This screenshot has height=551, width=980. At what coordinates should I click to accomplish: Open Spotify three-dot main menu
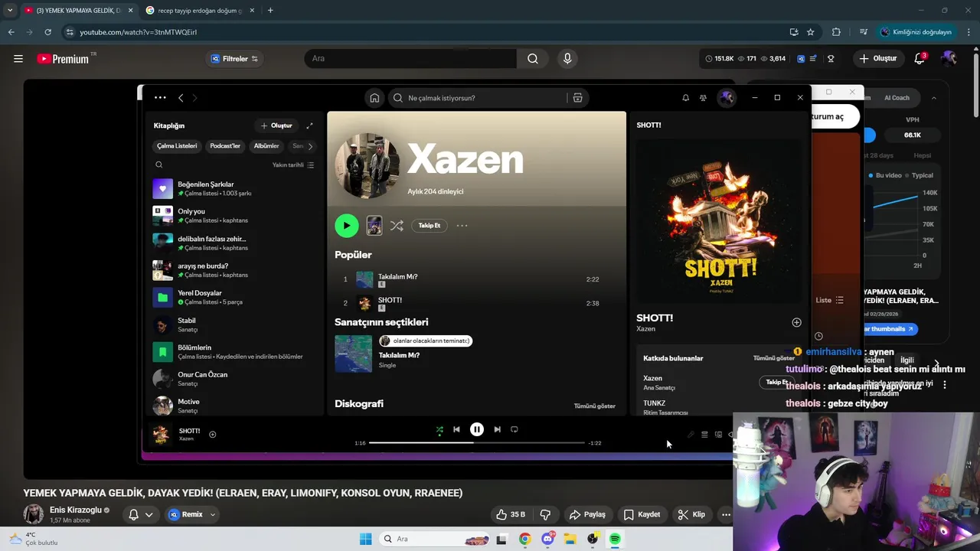pos(160,97)
